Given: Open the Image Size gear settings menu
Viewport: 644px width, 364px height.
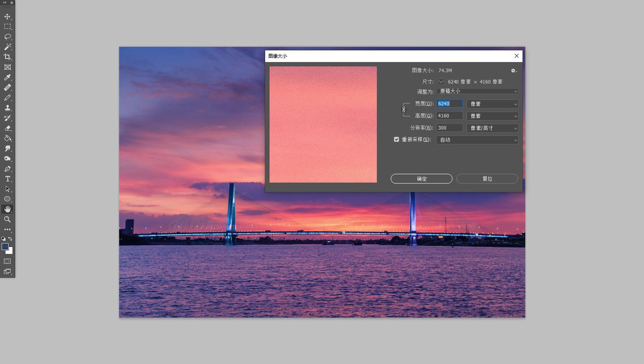Looking at the screenshot, I should point(513,71).
